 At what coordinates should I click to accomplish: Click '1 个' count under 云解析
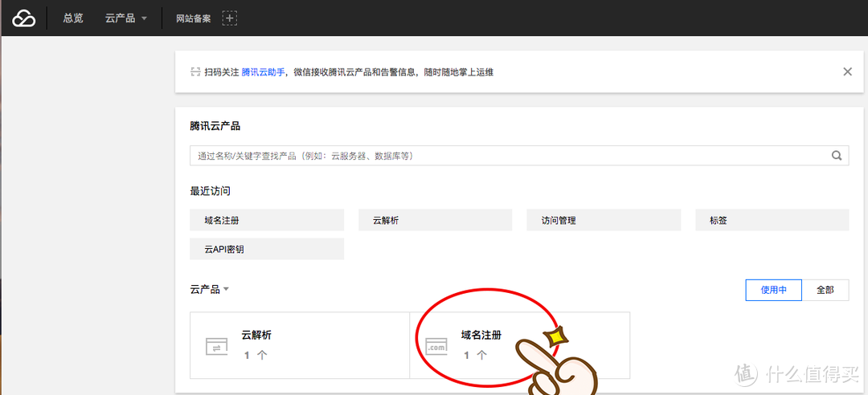pyautogui.click(x=256, y=355)
